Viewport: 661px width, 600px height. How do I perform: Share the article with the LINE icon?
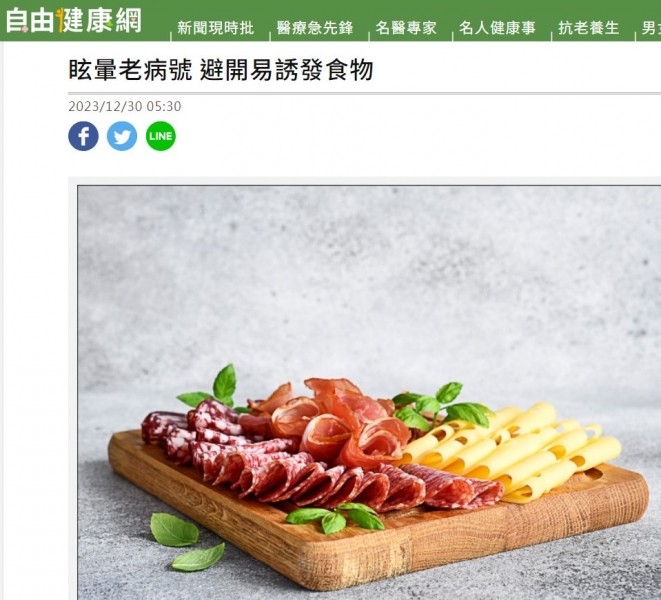tap(161, 136)
